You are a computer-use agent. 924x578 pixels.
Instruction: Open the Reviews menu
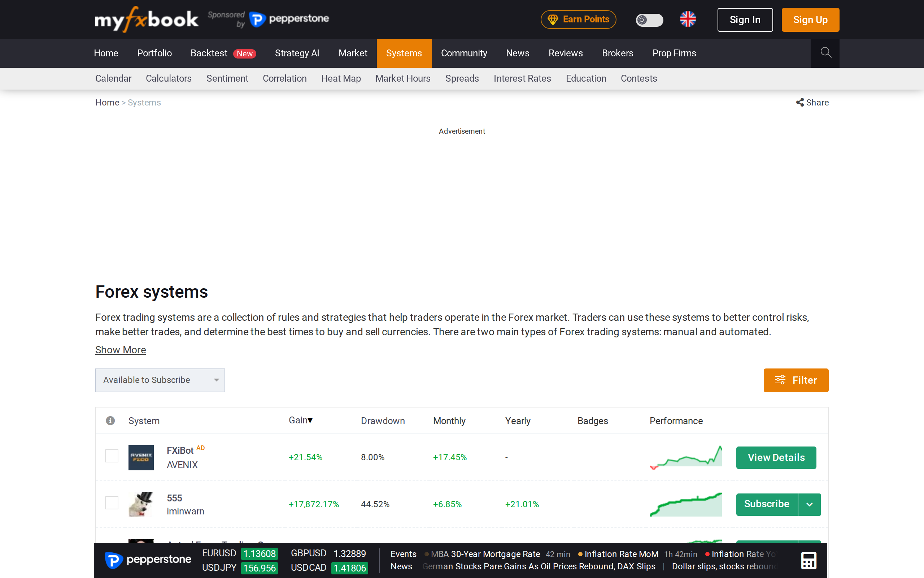566,53
